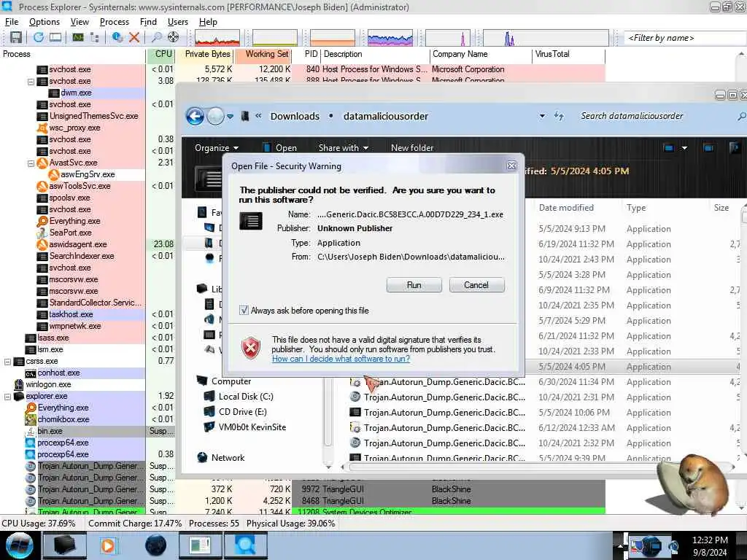747x560 pixels.
Task: Toggle the process tree view toolbar icon
Action: [x=94, y=37]
